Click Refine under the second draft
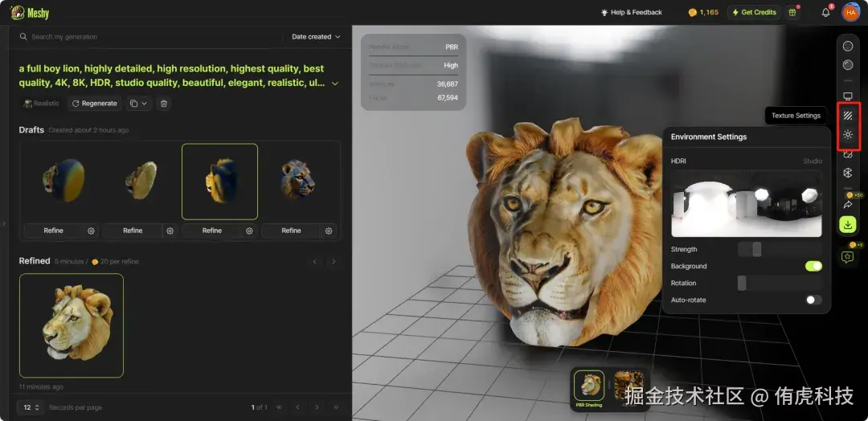This screenshot has width=868, height=421. click(133, 231)
